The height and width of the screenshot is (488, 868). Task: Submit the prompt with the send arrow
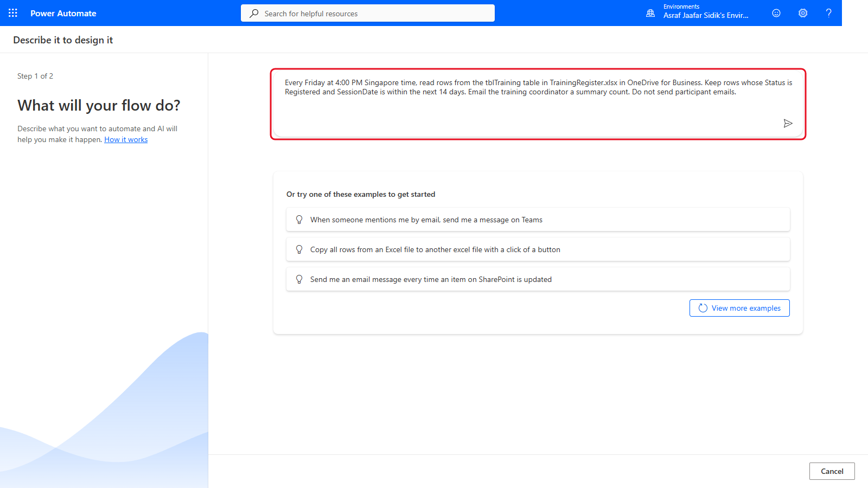788,124
